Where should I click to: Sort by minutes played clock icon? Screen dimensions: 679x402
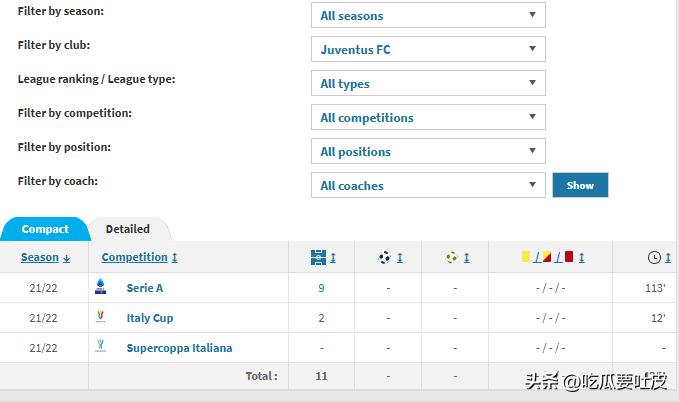(654, 257)
